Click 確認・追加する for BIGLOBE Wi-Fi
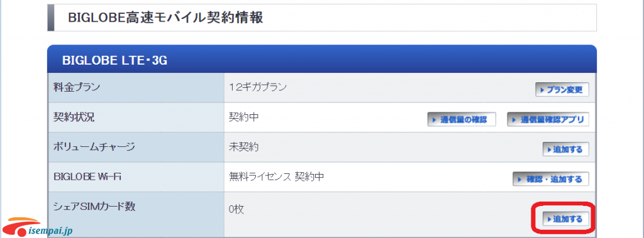 pyautogui.click(x=551, y=179)
